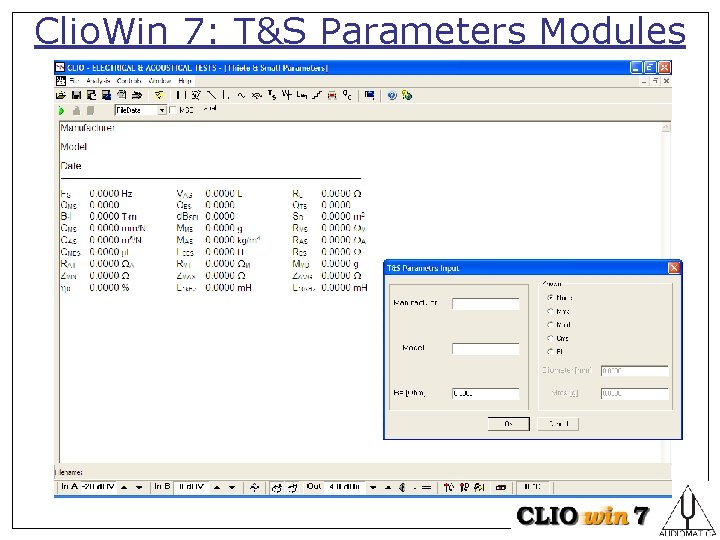Click the globe about icon at toolbar end

(x=407, y=96)
